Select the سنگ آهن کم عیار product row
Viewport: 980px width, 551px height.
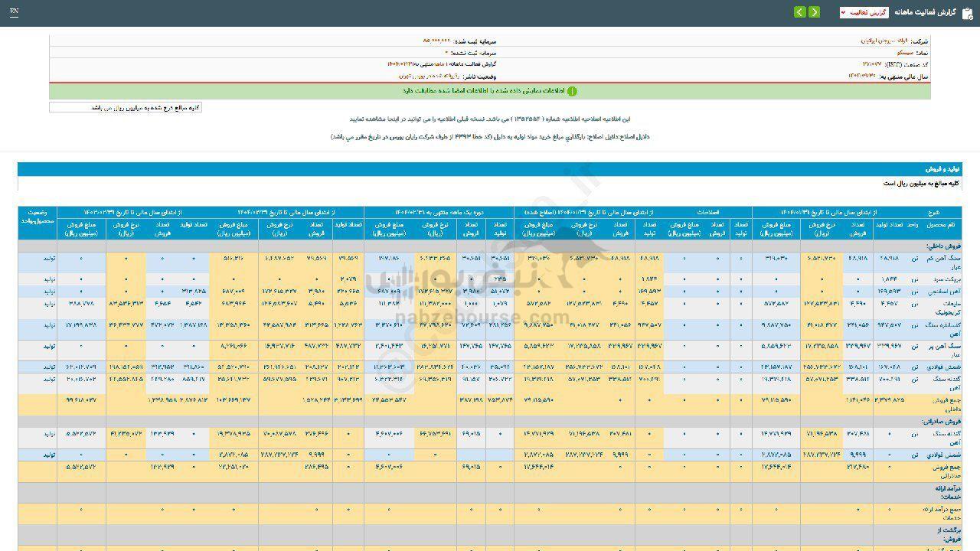(x=490, y=262)
